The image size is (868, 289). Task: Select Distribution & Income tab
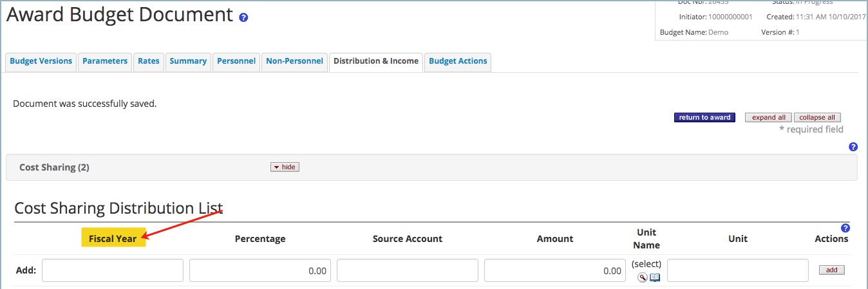pyautogui.click(x=376, y=61)
